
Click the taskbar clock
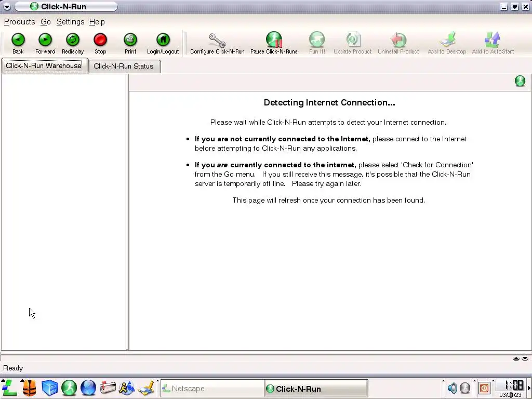[512, 389]
